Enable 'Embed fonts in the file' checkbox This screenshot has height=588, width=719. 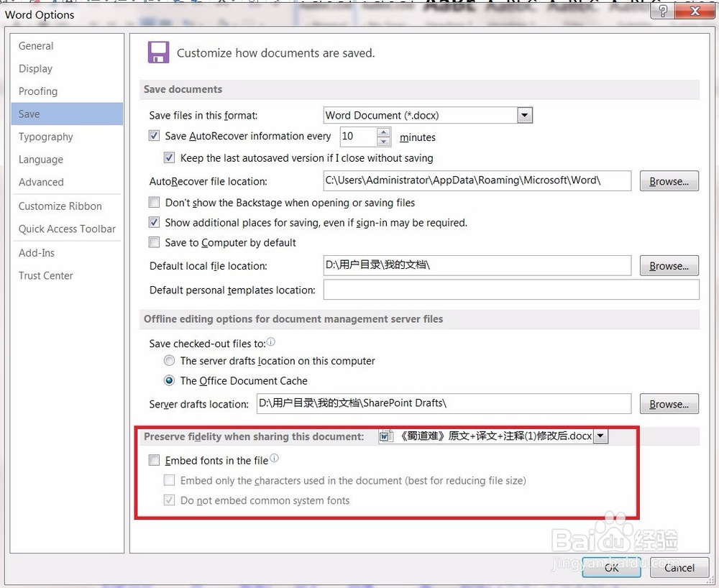coord(154,460)
